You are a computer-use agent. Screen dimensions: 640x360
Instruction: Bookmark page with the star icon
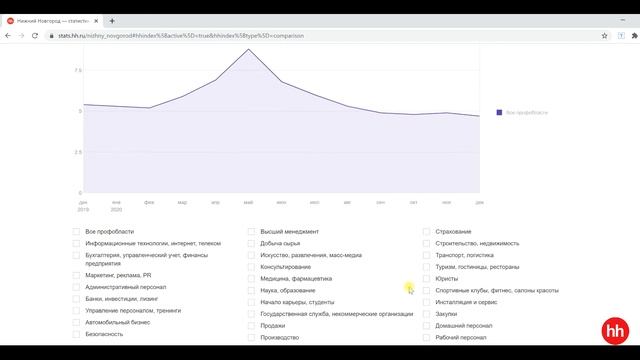604,36
